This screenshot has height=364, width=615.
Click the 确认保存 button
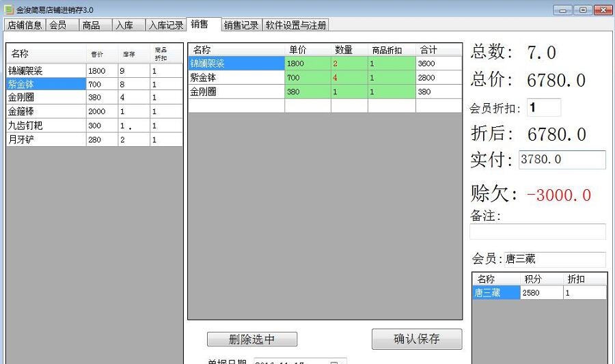pyautogui.click(x=417, y=339)
